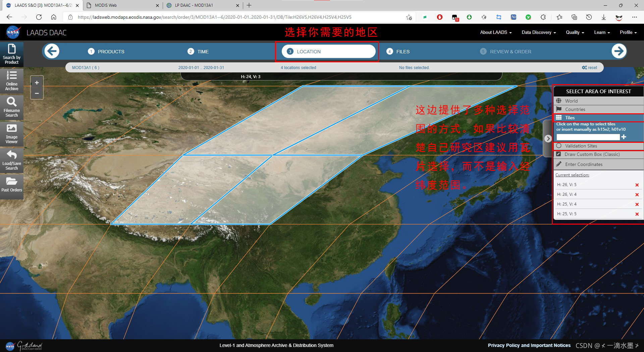This screenshot has width=644, height=352.
Task: Remove tile H: 26, V: 5
Action: [637, 185]
